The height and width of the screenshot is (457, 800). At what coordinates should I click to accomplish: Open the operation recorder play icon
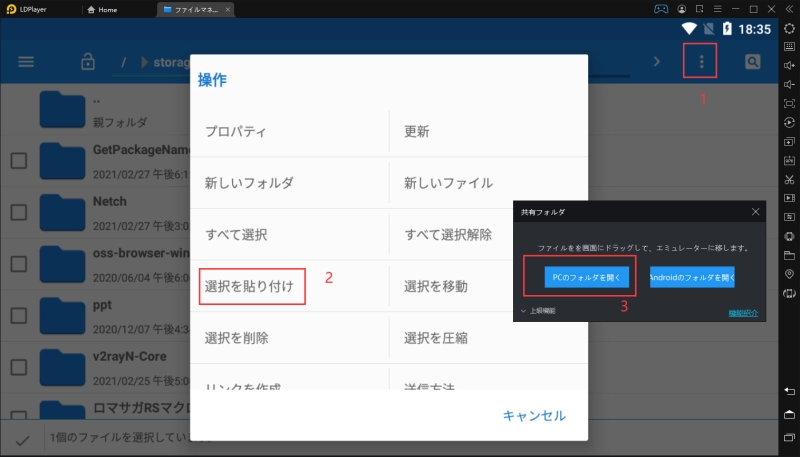click(789, 122)
